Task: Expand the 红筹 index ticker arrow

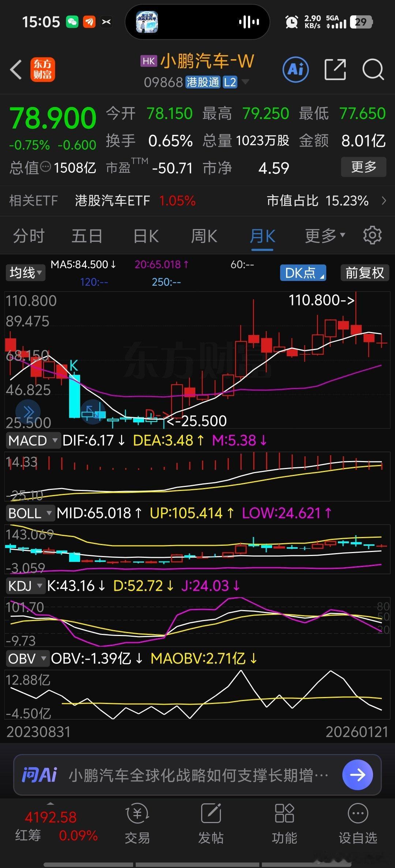Action: [50, 804]
